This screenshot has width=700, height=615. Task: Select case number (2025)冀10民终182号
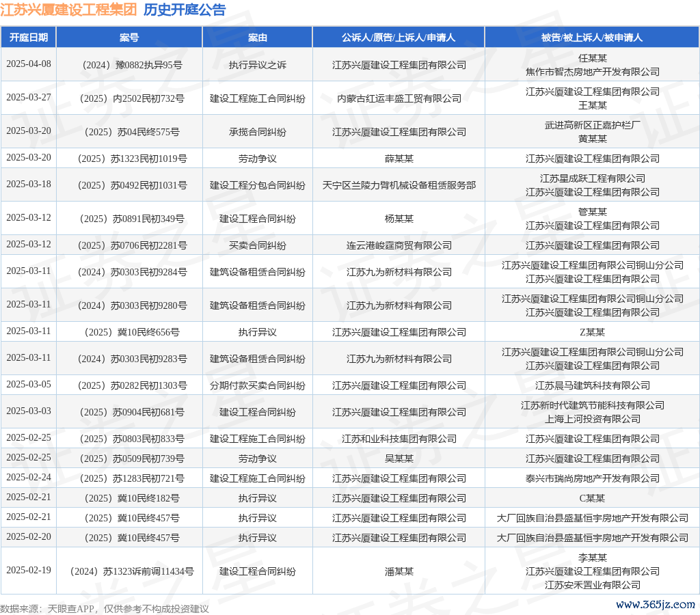tap(133, 499)
